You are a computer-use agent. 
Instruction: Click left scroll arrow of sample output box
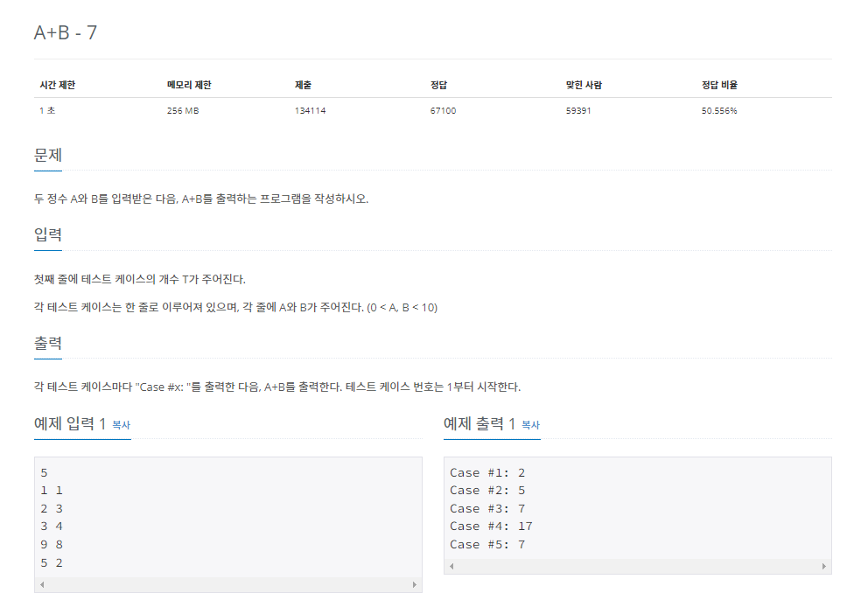click(x=451, y=566)
